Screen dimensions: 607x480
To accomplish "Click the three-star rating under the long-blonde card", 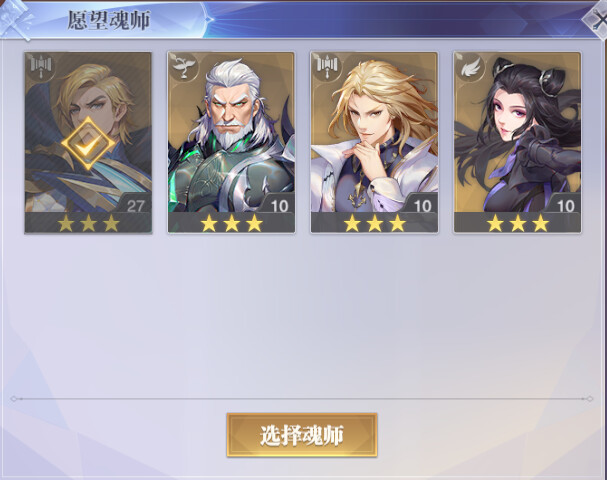I will (x=374, y=223).
